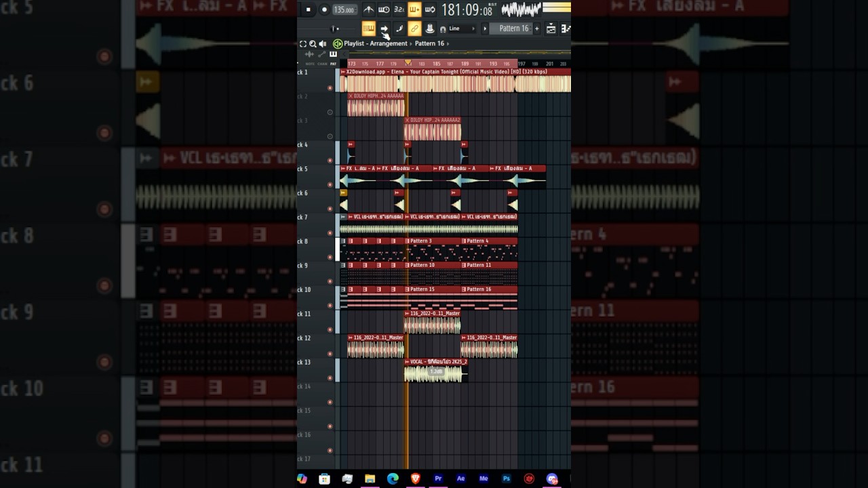Image resolution: width=868 pixels, height=488 pixels.
Task: Open Microsoft Store from the taskbar
Action: pyautogui.click(x=325, y=479)
